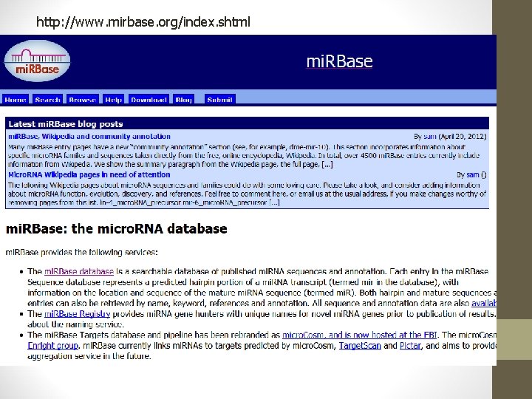This screenshot has width=532, height=399.
Task: Open the Pictar link
Action: tap(410, 345)
